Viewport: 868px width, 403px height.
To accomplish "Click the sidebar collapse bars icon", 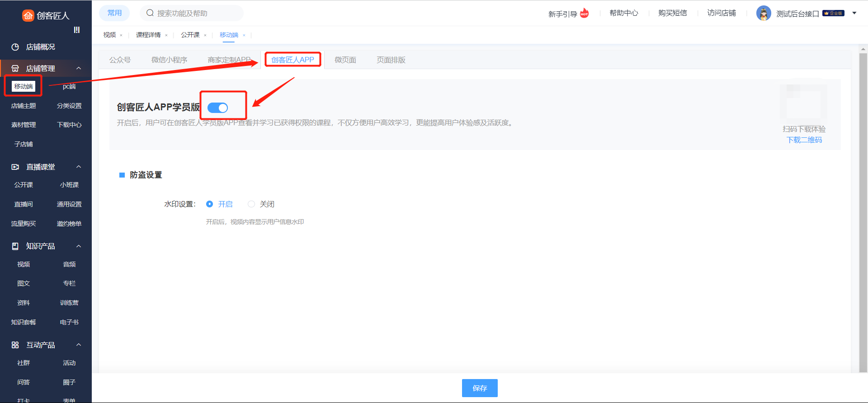I will [77, 30].
